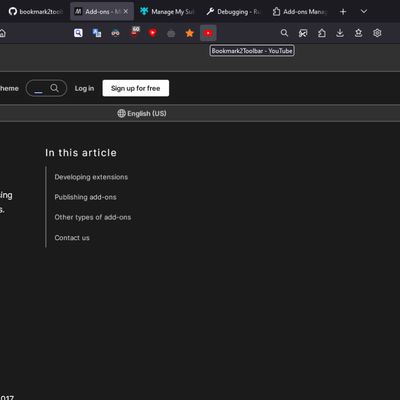The width and height of the screenshot is (400, 400).
Task: Open the magnifier search extension icon
Action: (78, 33)
